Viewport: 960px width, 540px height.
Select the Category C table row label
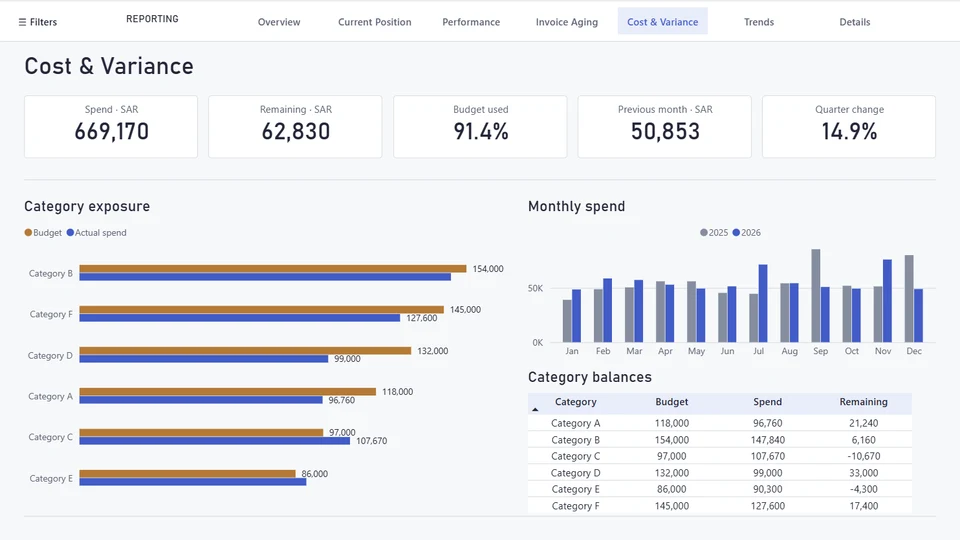point(576,456)
